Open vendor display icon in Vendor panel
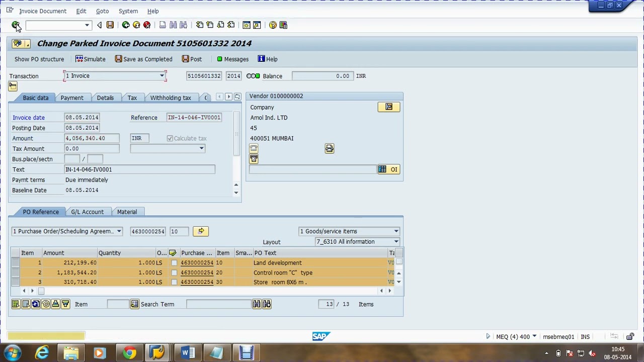The image size is (644, 362). pyautogui.click(x=389, y=107)
